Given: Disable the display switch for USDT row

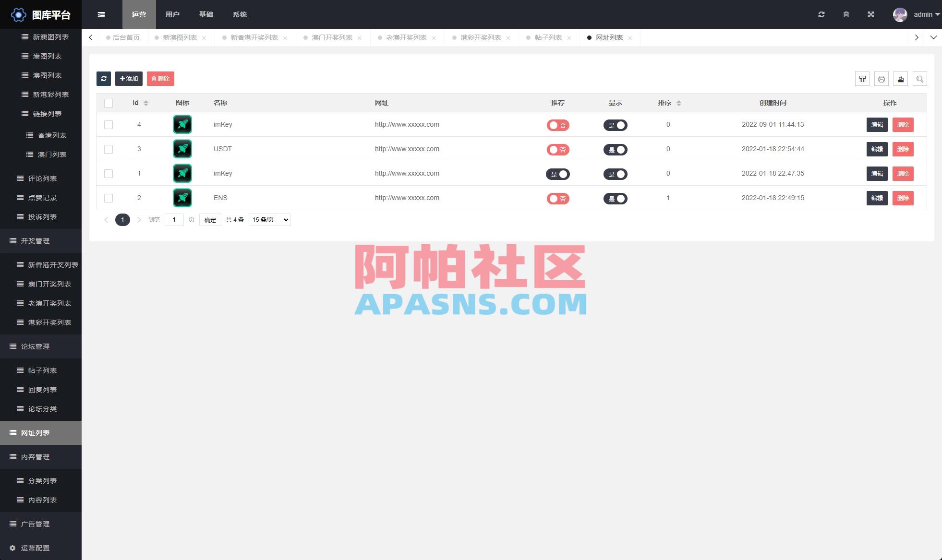Looking at the screenshot, I should click(616, 150).
